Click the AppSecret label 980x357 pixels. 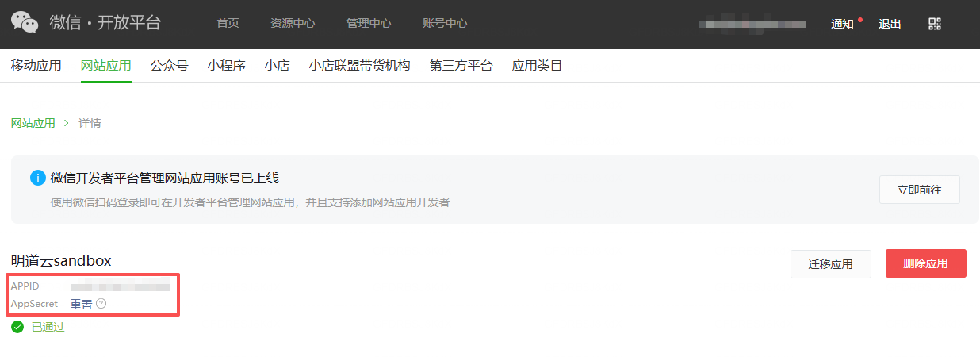tap(34, 304)
